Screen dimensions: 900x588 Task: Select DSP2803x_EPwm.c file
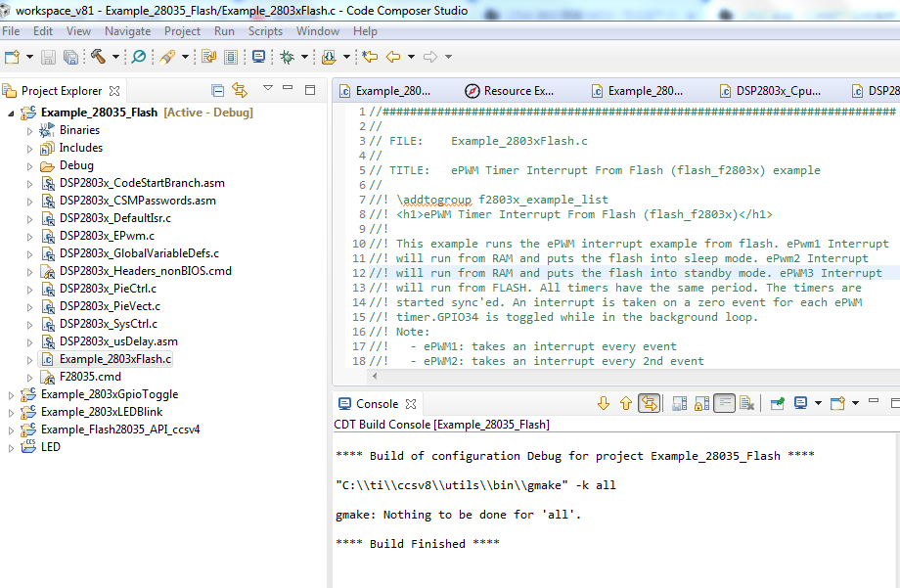coord(107,236)
